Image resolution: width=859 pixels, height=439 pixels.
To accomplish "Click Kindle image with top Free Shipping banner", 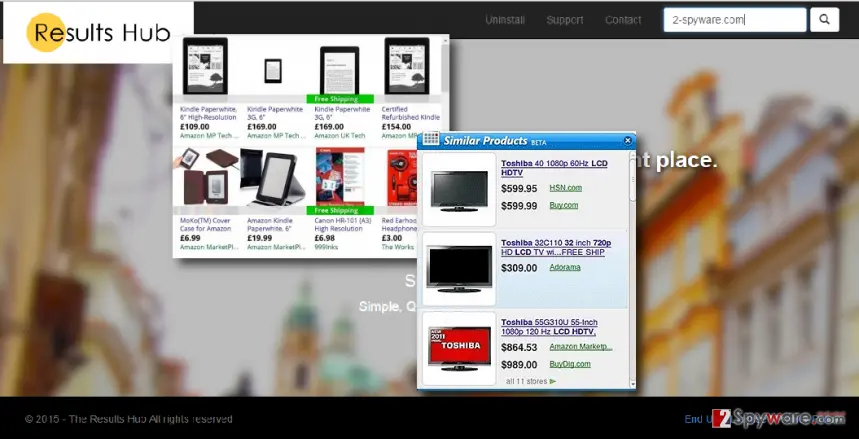I will pyautogui.click(x=340, y=71).
